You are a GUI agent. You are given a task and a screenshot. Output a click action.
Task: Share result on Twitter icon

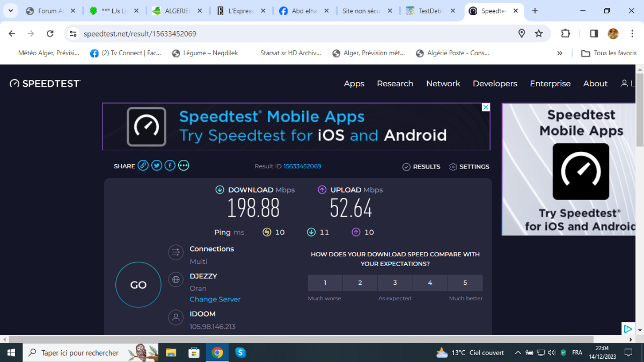157,166
